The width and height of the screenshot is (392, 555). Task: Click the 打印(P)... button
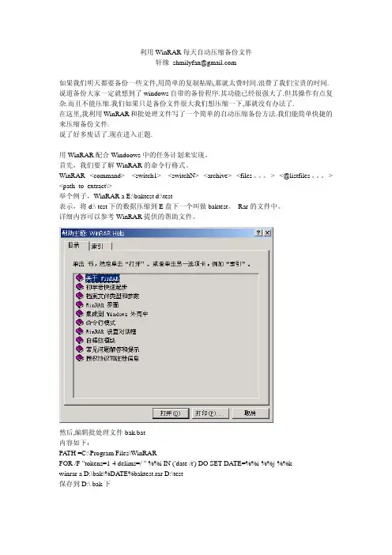[x=210, y=413]
